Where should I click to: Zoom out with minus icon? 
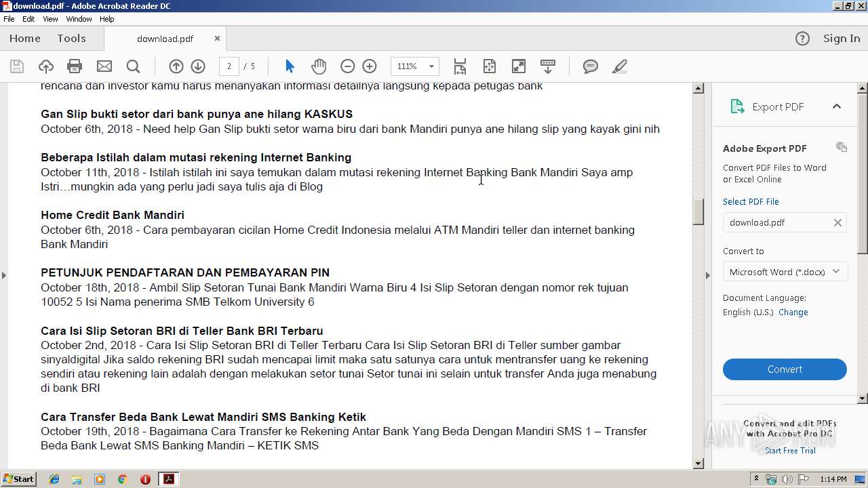point(347,66)
